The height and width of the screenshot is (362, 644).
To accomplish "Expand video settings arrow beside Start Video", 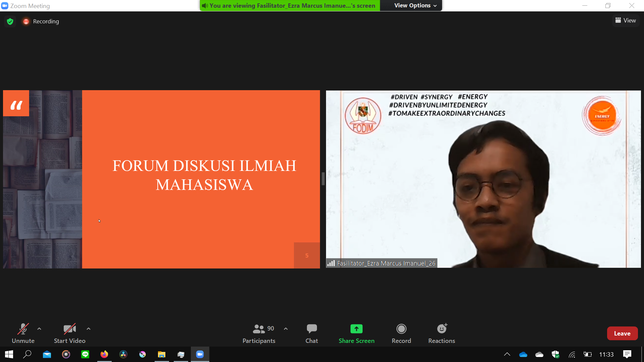I will pyautogui.click(x=89, y=329).
